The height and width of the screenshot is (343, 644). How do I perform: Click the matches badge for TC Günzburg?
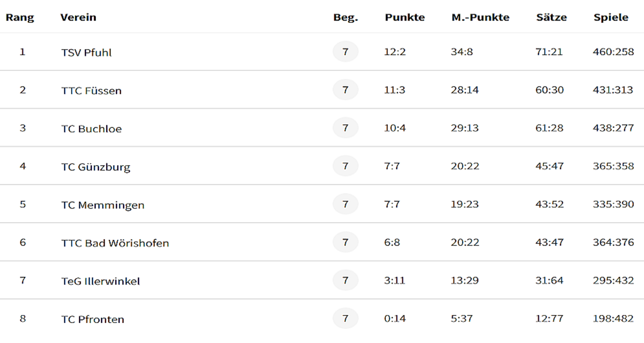click(x=346, y=166)
